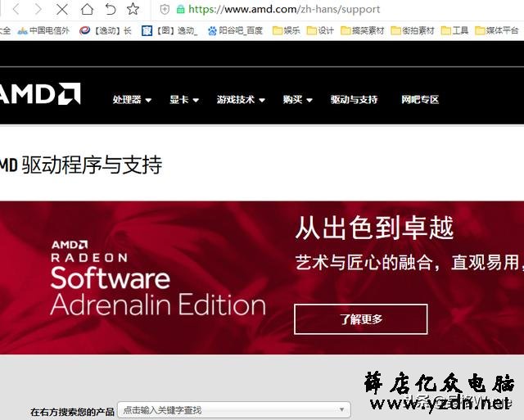
Task: Bookmark this page with the star icon
Action: coord(133,9)
